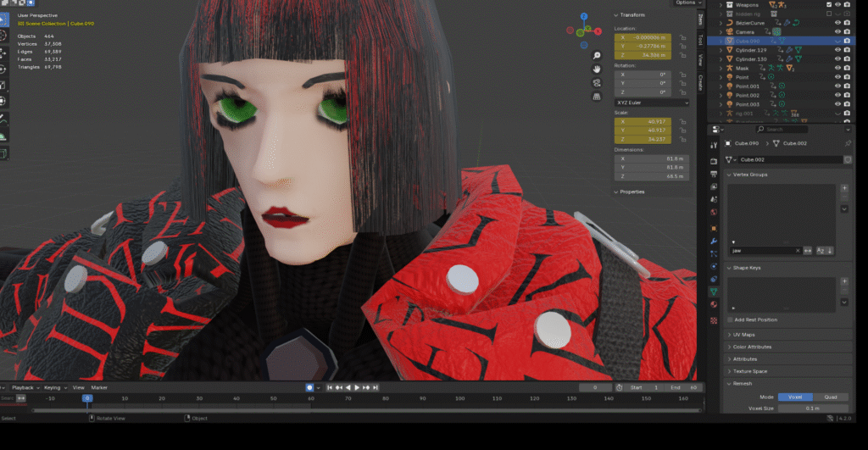Open the Material properties tab icon
The width and height of the screenshot is (868, 450).
pos(714,305)
